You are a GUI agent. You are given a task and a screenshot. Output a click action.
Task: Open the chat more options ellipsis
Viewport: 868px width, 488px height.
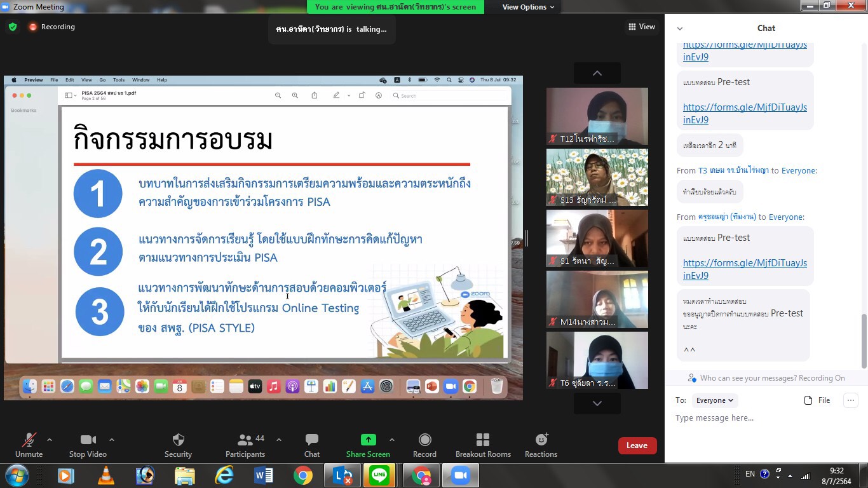coord(850,400)
